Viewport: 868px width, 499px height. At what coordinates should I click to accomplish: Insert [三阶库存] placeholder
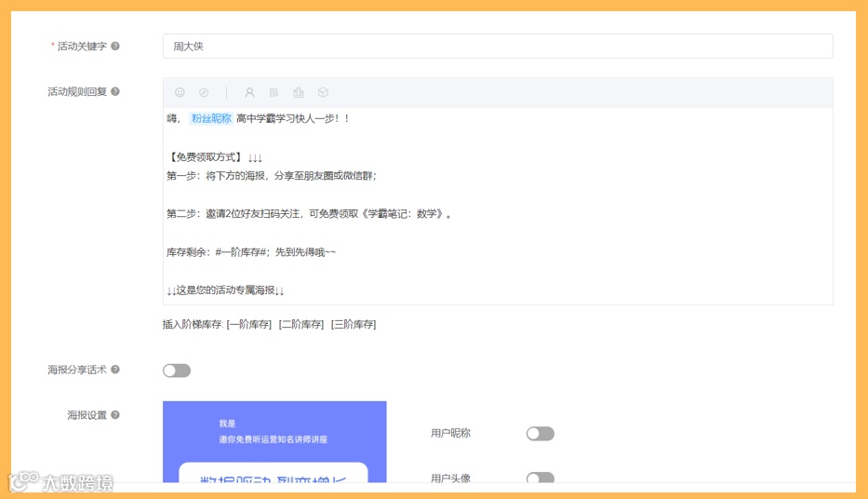(x=354, y=325)
